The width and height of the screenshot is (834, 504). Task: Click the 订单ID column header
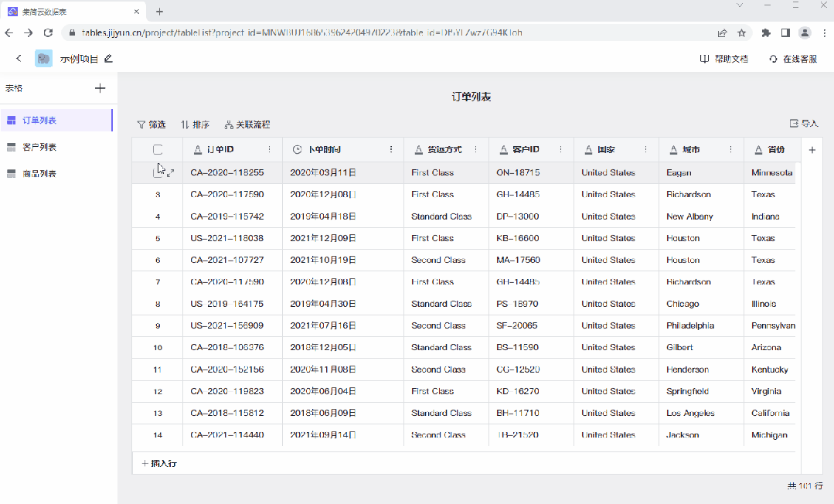[233, 149]
